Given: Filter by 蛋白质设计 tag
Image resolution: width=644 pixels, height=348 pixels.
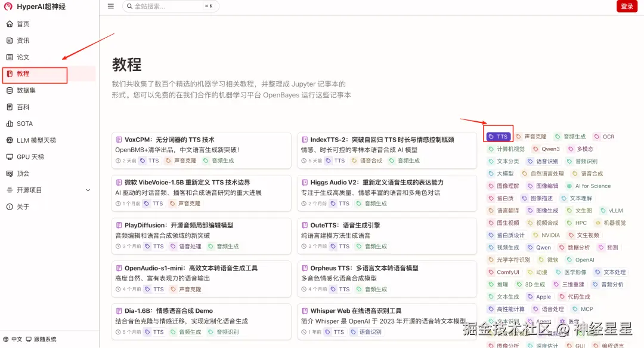Looking at the screenshot, I should click(507, 235).
